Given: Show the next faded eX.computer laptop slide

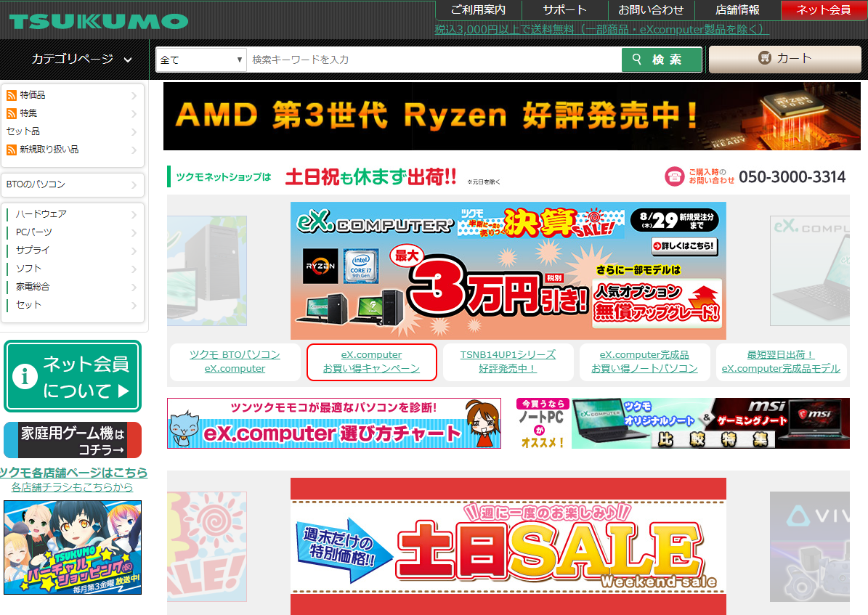Looking at the screenshot, I should point(810,271).
